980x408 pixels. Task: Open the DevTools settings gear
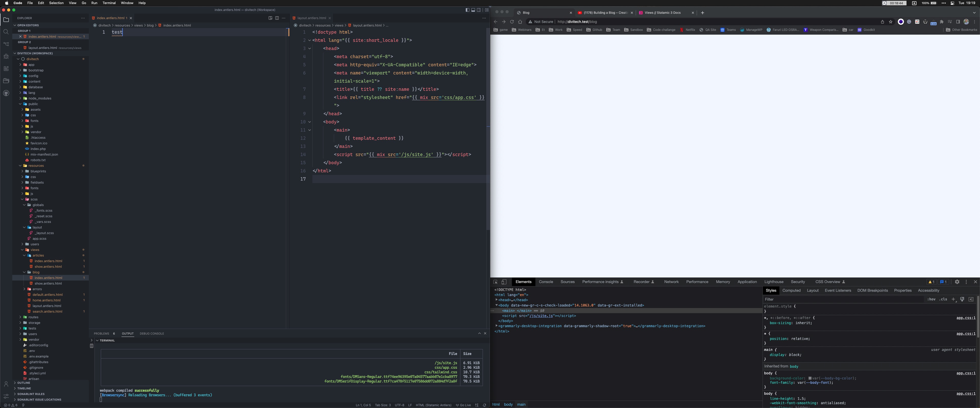coord(957,282)
